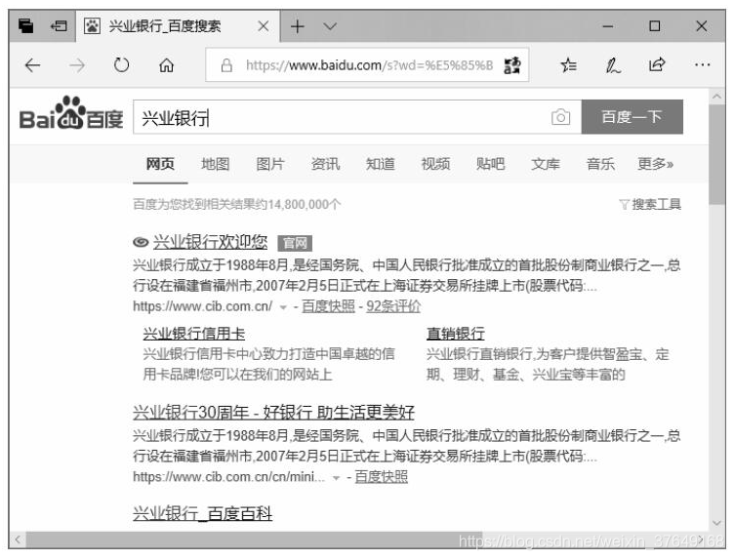Open a new tab with the plus icon

[x=298, y=26]
